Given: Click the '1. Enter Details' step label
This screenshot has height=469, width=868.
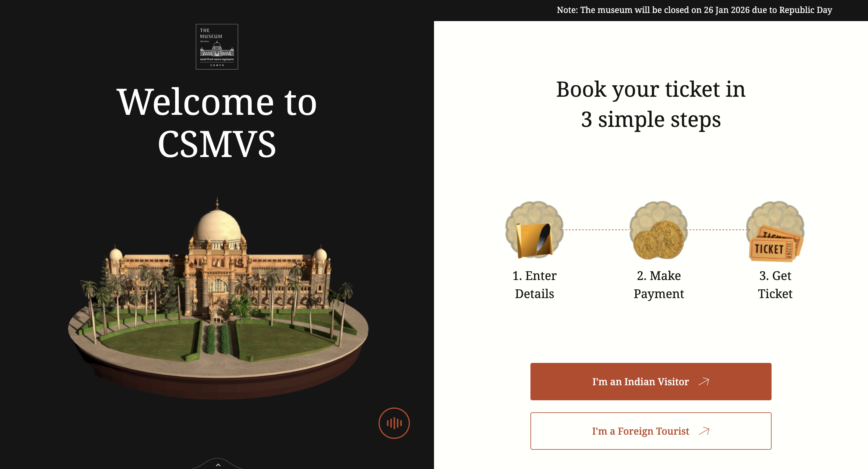Looking at the screenshot, I should [534, 285].
